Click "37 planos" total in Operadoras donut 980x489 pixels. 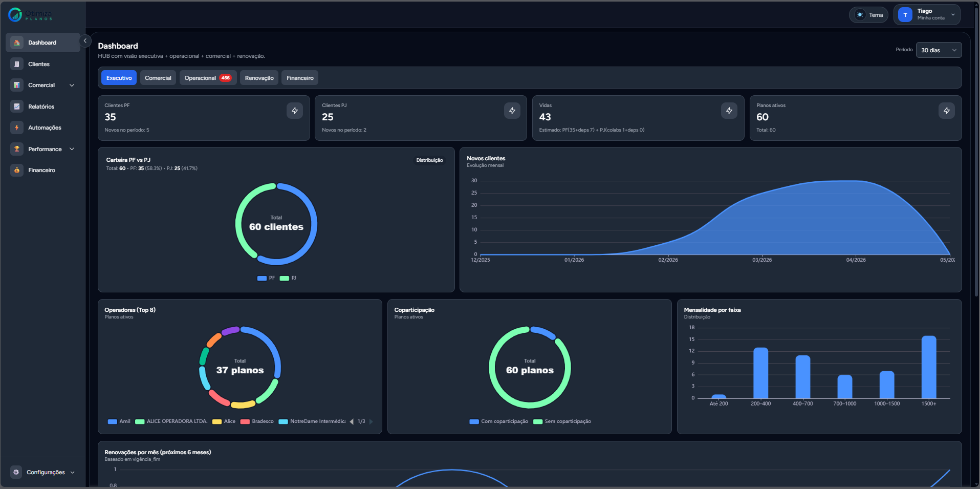(240, 370)
